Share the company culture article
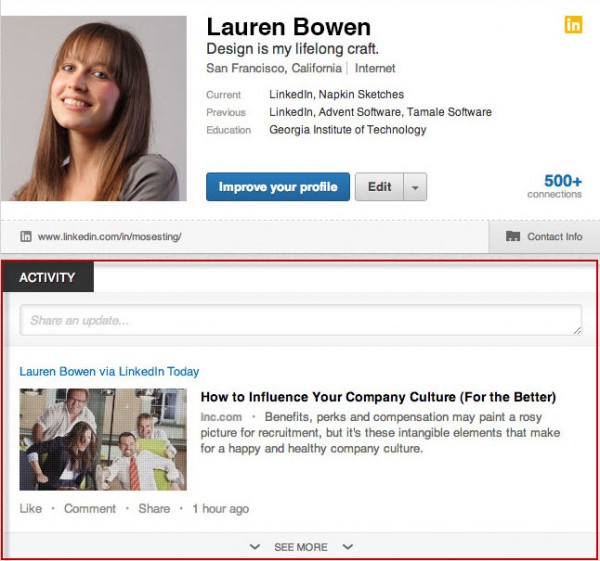This screenshot has width=600, height=561. coord(154,508)
